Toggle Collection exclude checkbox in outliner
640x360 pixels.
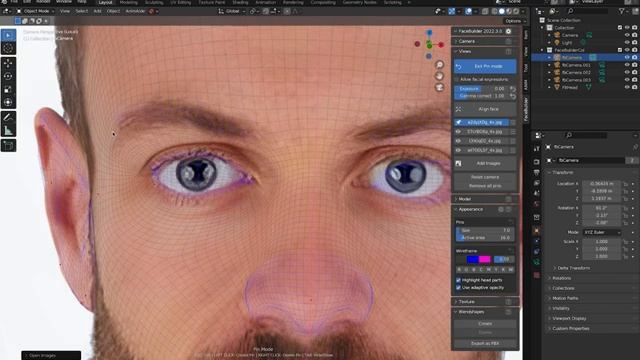pyautogui.click(x=620, y=28)
